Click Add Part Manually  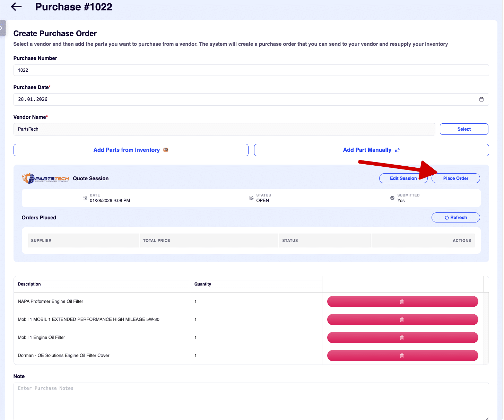(371, 150)
